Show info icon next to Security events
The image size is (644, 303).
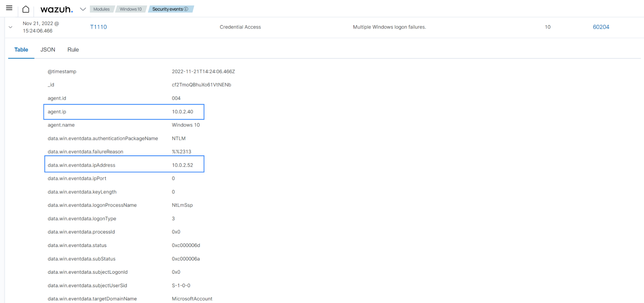[x=186, y=9]
